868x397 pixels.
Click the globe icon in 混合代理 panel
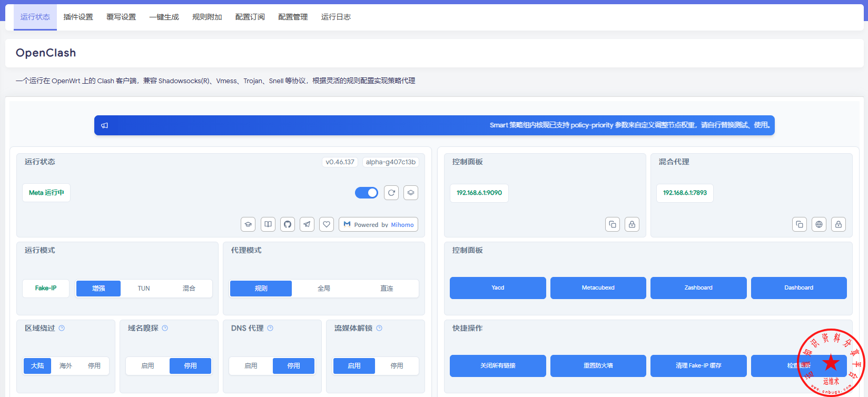(x=819, y=224)
